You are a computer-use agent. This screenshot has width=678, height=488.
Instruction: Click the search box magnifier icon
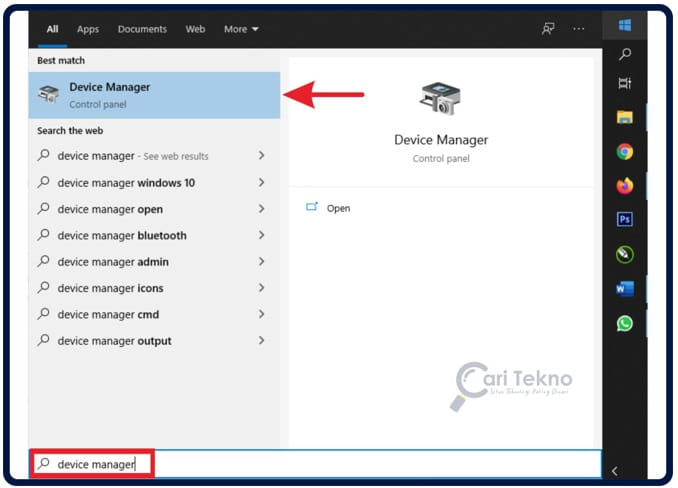pos(43,463)
